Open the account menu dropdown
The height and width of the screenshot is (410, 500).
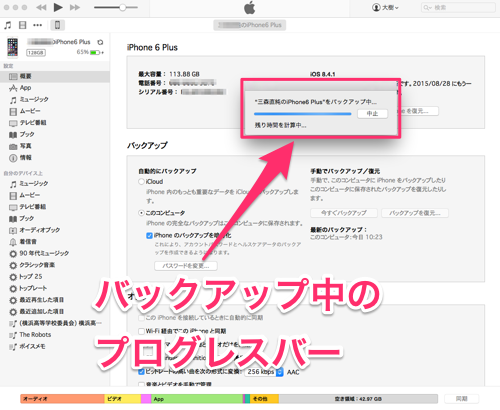pos(385,7)
